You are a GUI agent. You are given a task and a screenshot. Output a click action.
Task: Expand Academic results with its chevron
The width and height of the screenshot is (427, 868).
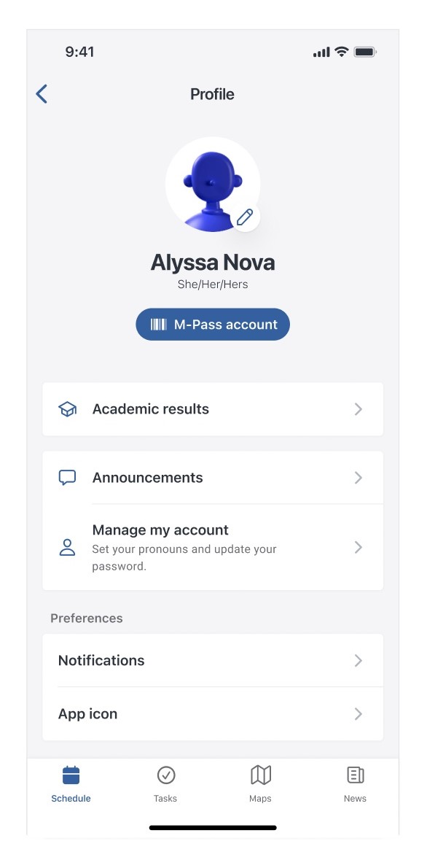359,409
